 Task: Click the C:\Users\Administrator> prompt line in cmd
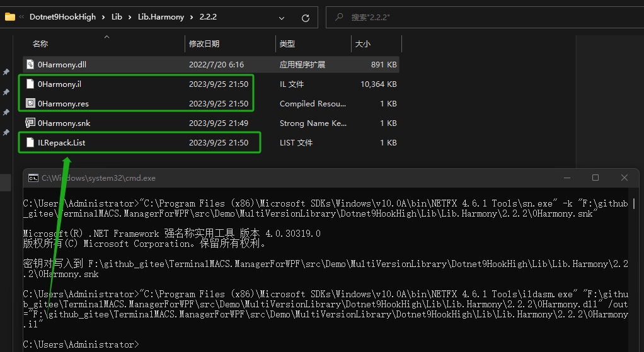pos(81,344)
